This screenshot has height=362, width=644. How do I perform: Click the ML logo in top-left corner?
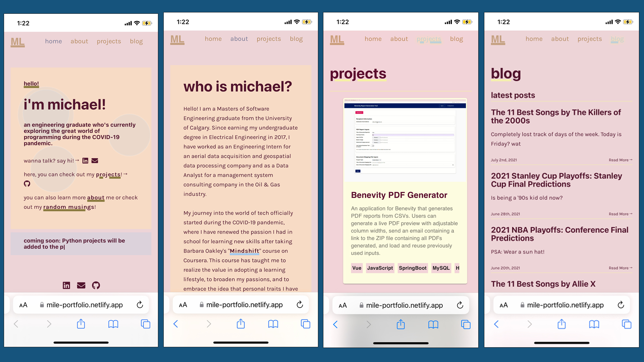[x=16, y=41]
